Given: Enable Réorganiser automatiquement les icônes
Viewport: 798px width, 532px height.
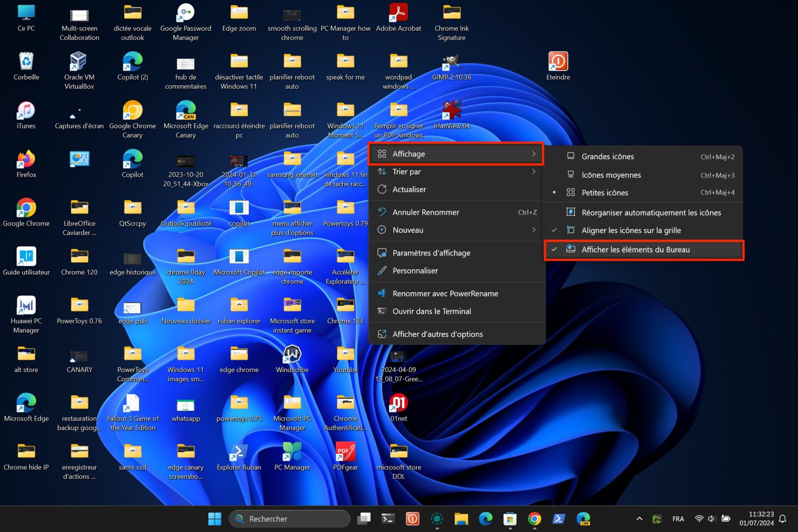Looking at the screenshot, I should (651, 212).
